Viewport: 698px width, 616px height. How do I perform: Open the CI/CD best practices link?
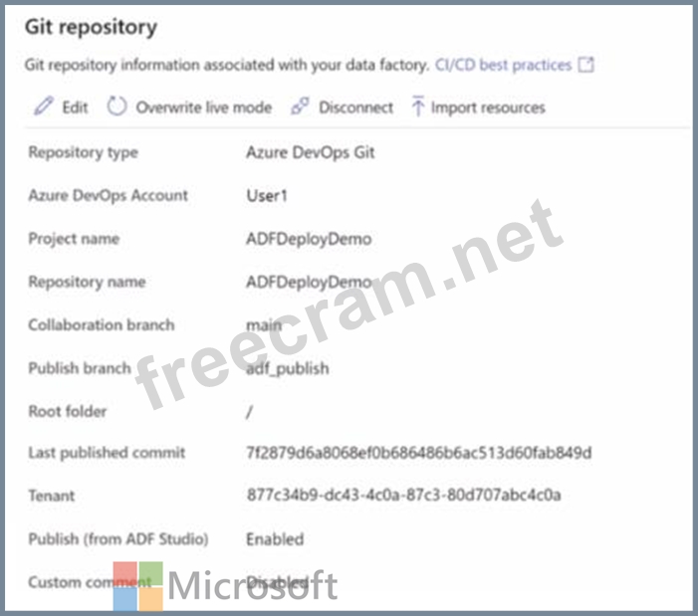[x=503, y=66]
